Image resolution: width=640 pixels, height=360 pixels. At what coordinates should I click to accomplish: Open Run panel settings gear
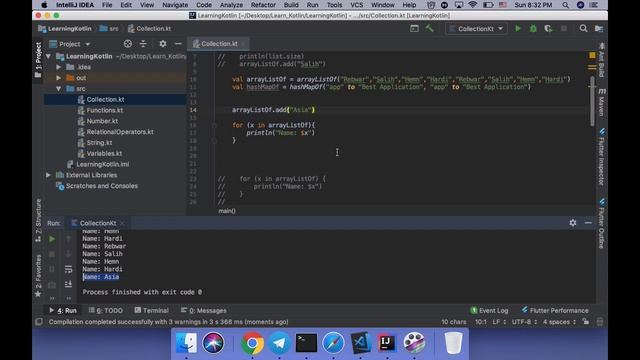click(573, 223)
